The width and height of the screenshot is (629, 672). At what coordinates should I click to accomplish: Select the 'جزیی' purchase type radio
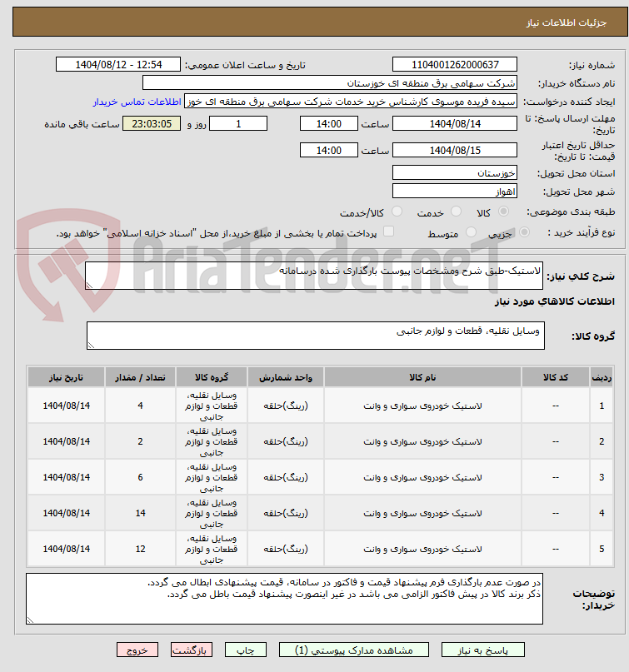tap(524, 231)
